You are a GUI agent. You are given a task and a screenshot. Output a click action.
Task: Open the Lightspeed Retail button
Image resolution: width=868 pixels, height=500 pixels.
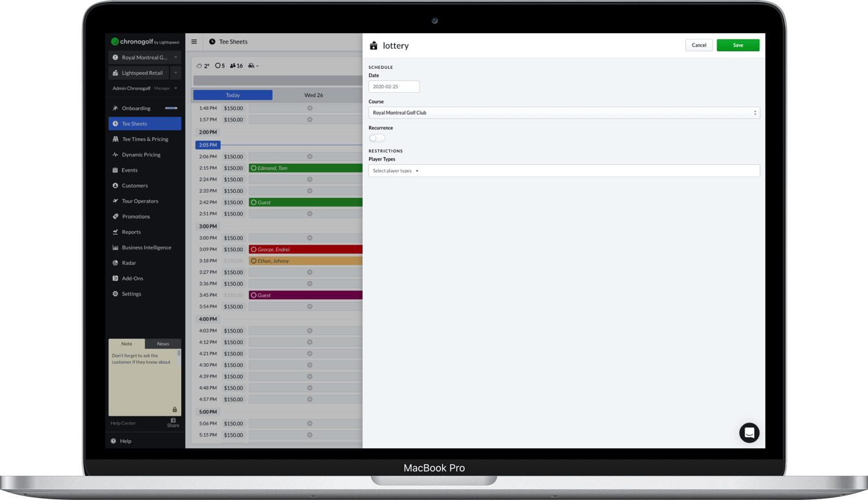tap(139, 73)
